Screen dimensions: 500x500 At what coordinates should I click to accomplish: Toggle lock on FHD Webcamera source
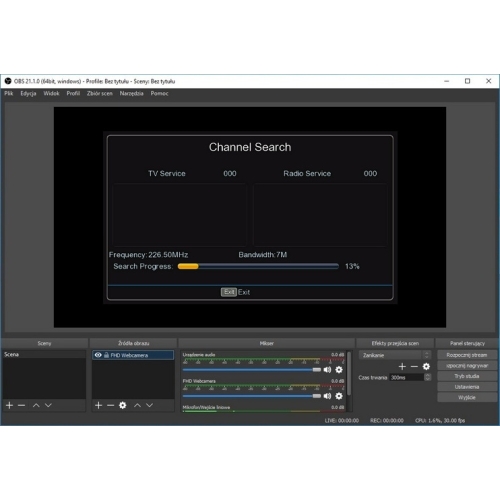(106, 355)
